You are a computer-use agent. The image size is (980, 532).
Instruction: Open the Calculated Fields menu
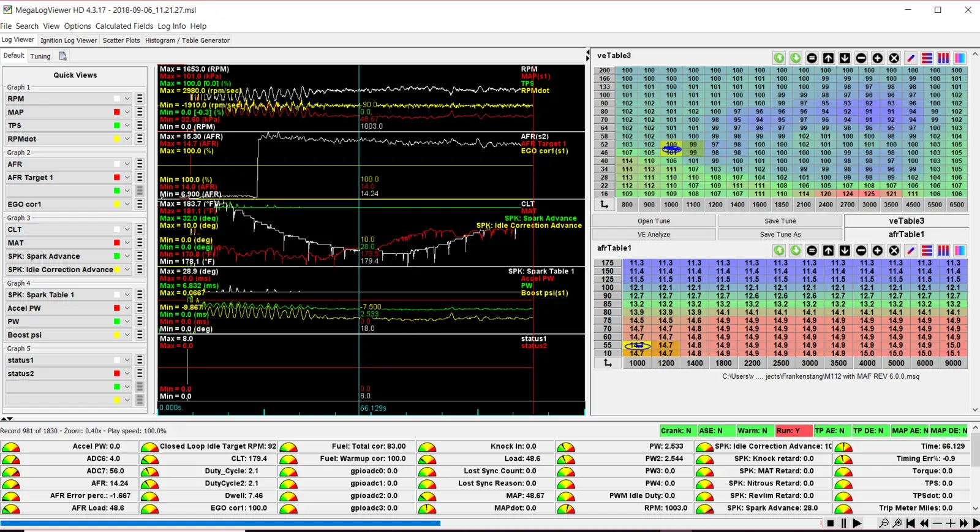(x=124, y=26)
